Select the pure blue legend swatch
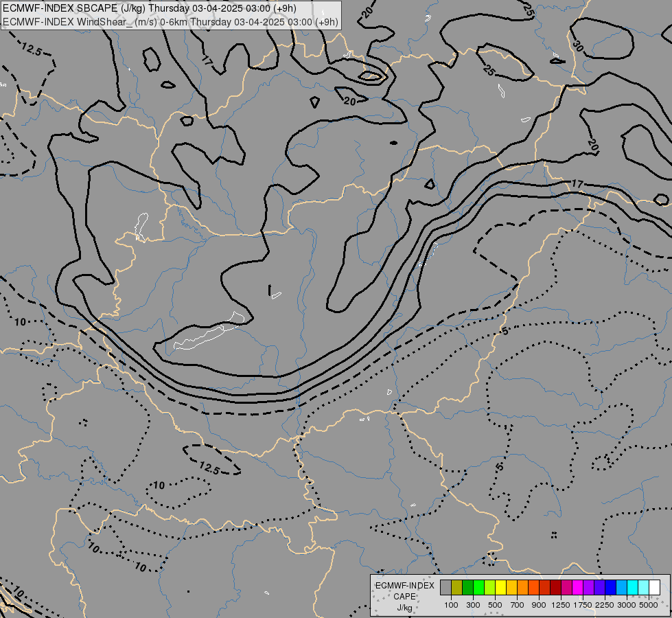This screenshot has width=672, height=618. click(610, 588)
